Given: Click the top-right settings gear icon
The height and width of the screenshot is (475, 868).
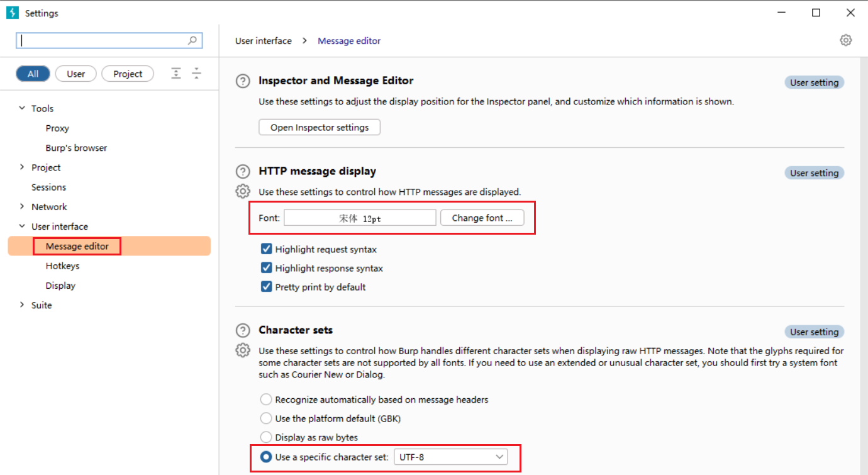Looking at the screenshot, I should [x=845, y=40].
